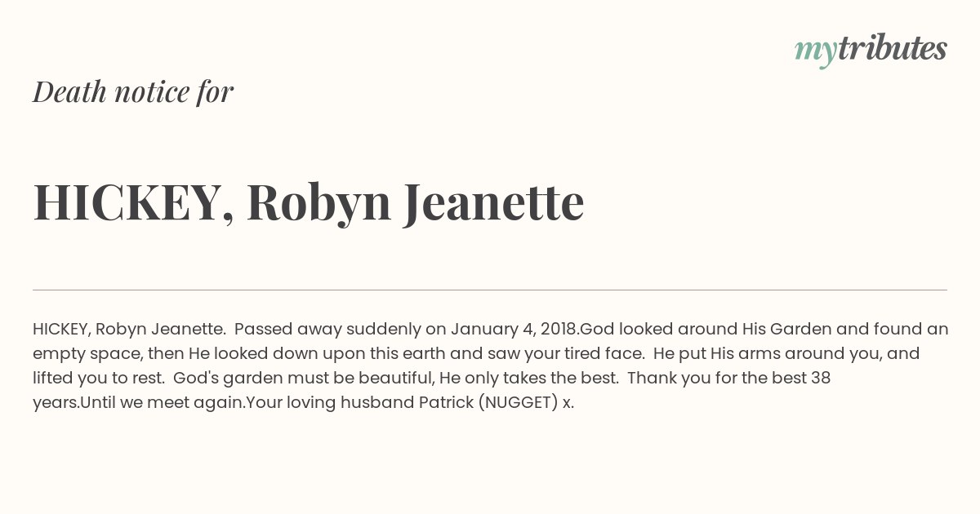The image size is (980, 514).
Task: Click "January 4, 2018" date in the notice
Action: pos(514,330)
